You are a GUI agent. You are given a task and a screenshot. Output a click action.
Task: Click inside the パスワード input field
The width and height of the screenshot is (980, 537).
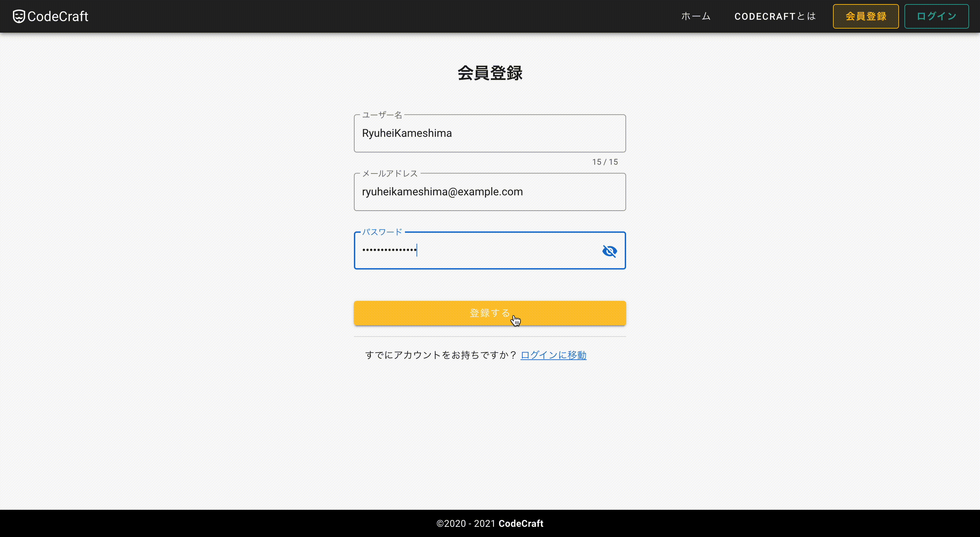pos(476,250)
